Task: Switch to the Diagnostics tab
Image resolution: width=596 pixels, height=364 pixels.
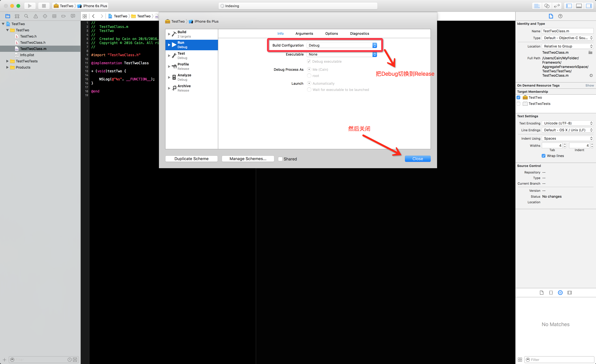Action: [359, 34]
